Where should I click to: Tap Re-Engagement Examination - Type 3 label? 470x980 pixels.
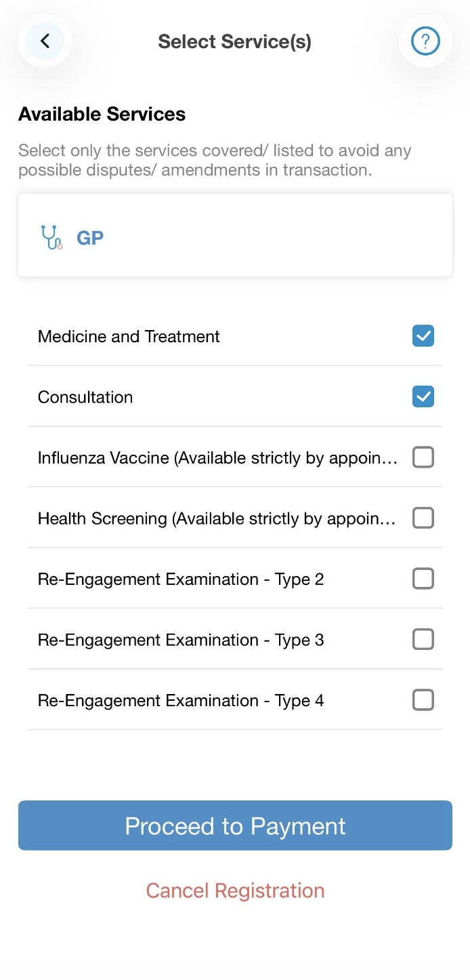(181, 640)
